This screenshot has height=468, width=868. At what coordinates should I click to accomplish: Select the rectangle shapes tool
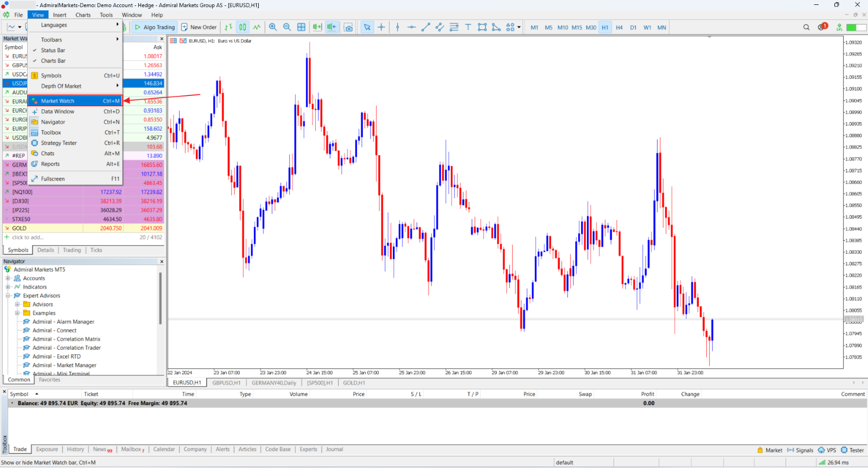click(482, 27)
